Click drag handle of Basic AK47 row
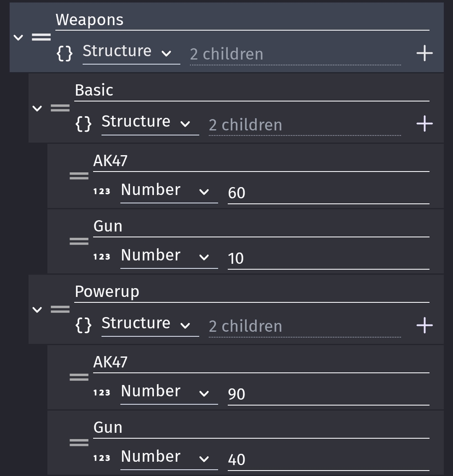 click(79, 176)
